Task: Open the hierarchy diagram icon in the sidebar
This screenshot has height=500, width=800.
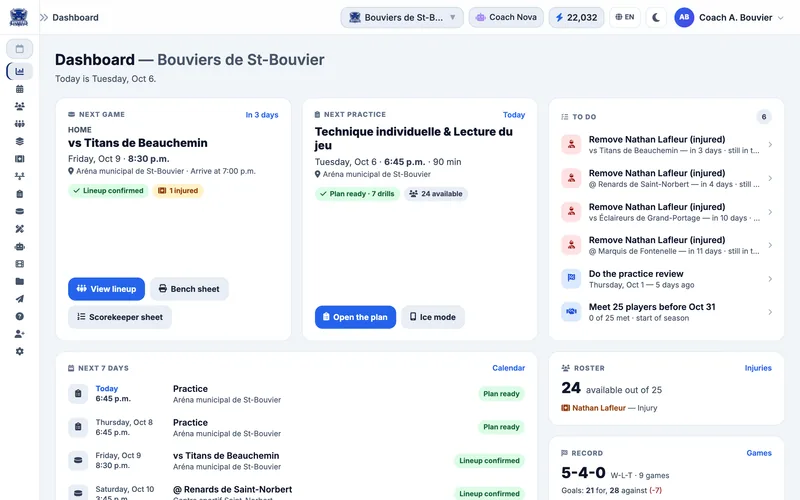Action: (x=19, y=176)
